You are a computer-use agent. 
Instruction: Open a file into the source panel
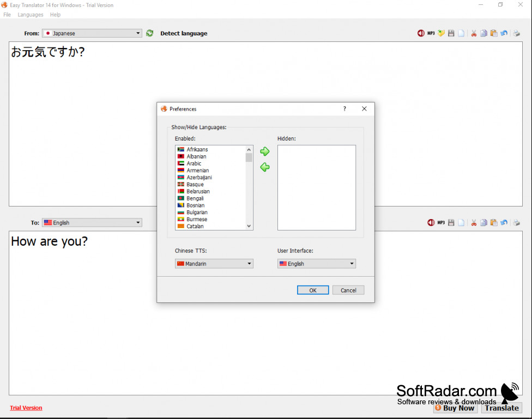click(x=441, y=33)
